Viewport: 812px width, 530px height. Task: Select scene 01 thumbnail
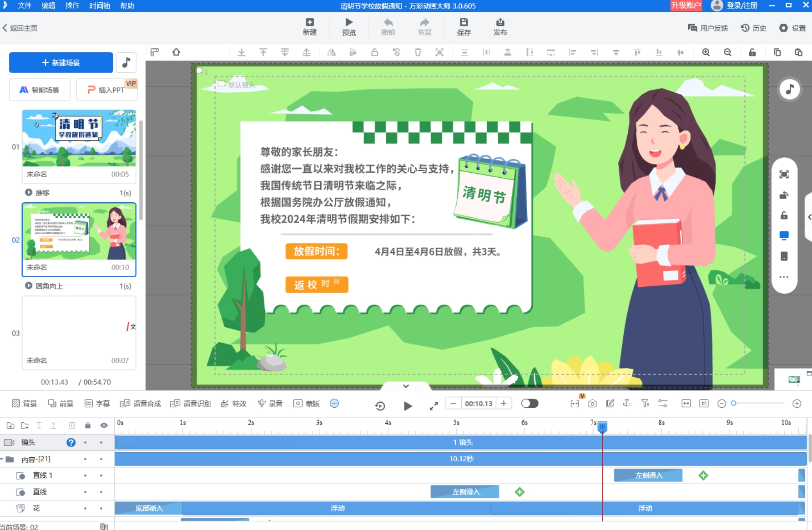point(79,138)
